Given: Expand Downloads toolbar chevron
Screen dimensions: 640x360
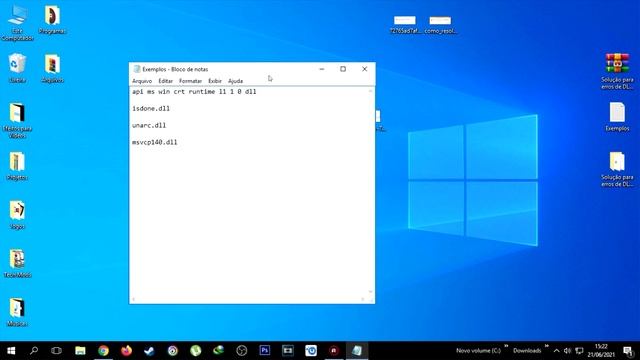Looking at the screenshot, I should [x=547, y=346].
